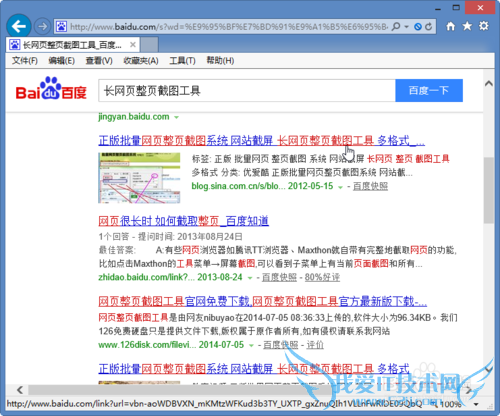This screenshot has width=500, height=416.
Task: Minimize the browser window
Action: [438, 8]
